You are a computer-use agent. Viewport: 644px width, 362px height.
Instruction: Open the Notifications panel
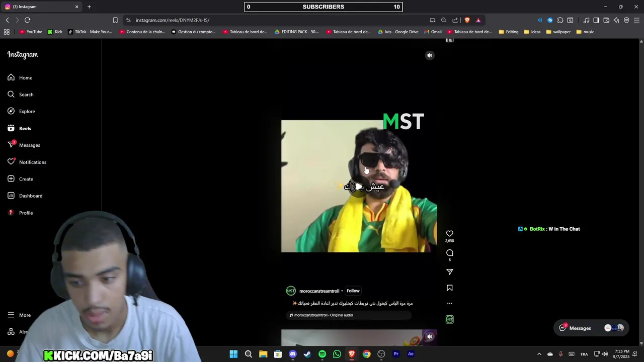click(27, 162)
